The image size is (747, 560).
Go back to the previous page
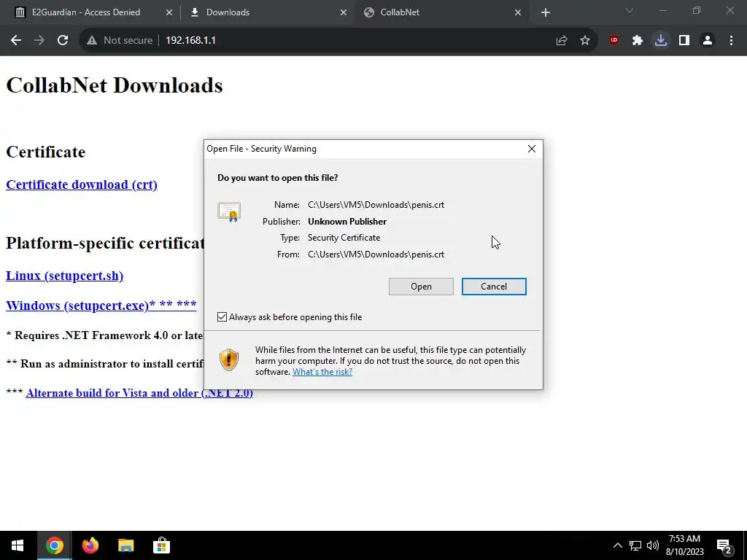click(16, 41)
